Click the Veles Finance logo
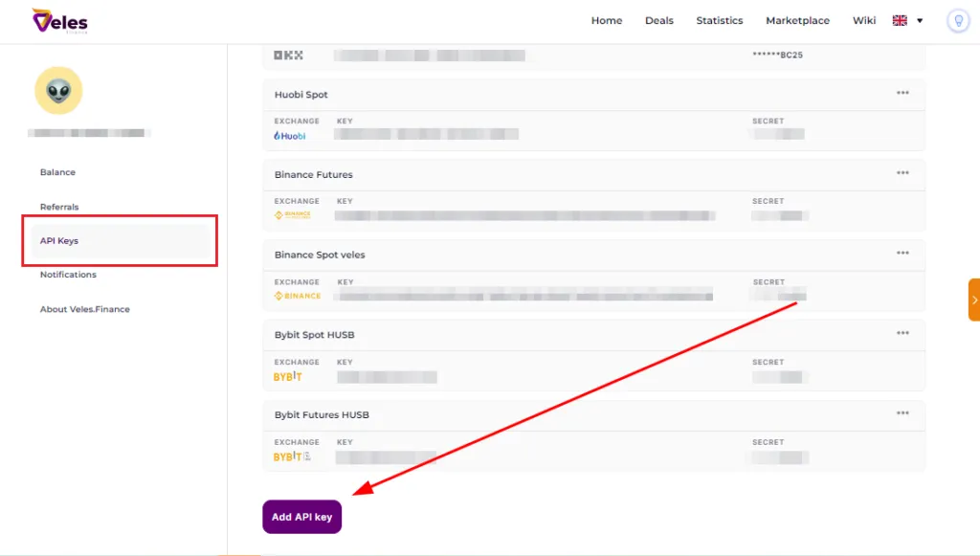 click(x=59, y=21)
